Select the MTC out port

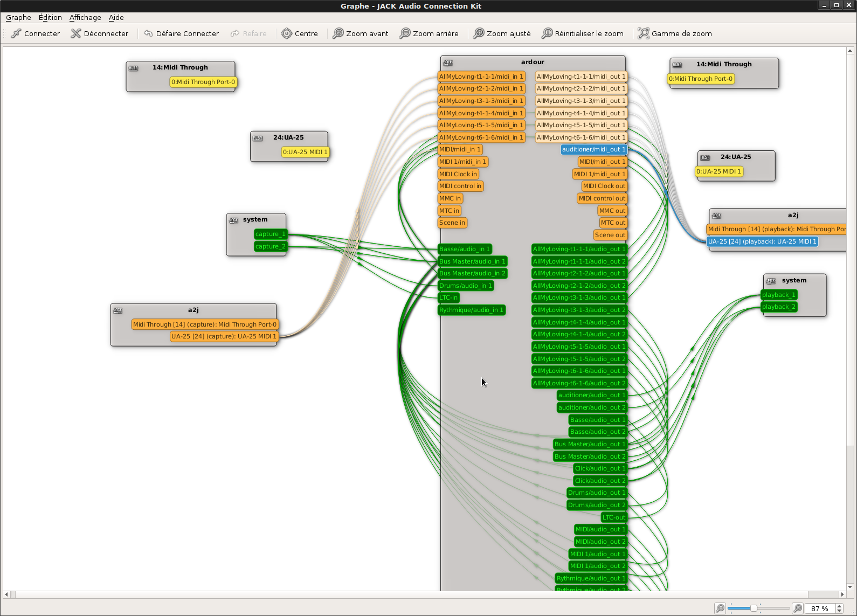613,223
